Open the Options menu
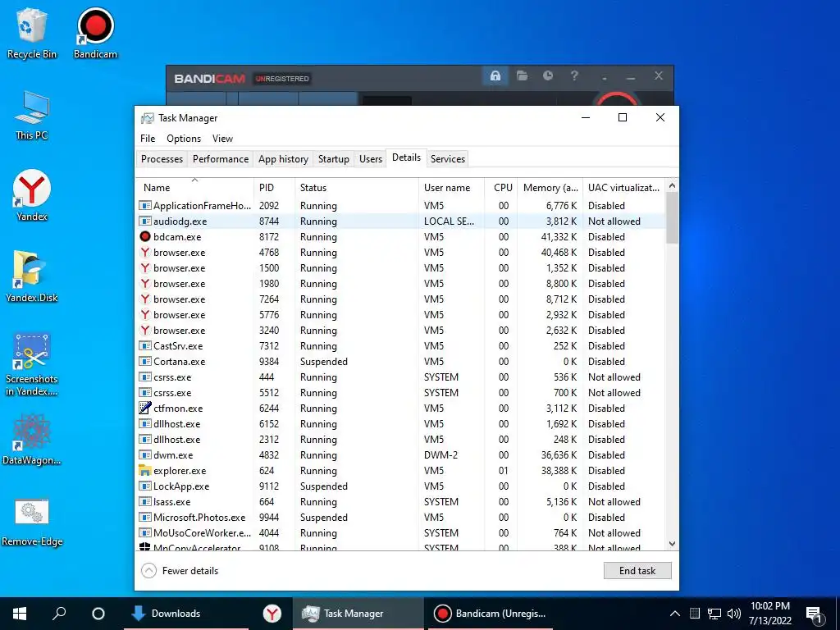This screenshot has height=630, width=840. coord(184,138)
